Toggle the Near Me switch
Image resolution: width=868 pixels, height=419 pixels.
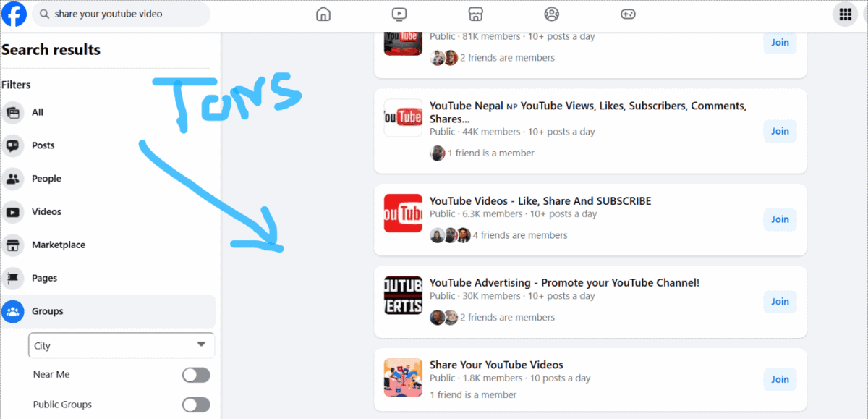[x=196, y=375]
